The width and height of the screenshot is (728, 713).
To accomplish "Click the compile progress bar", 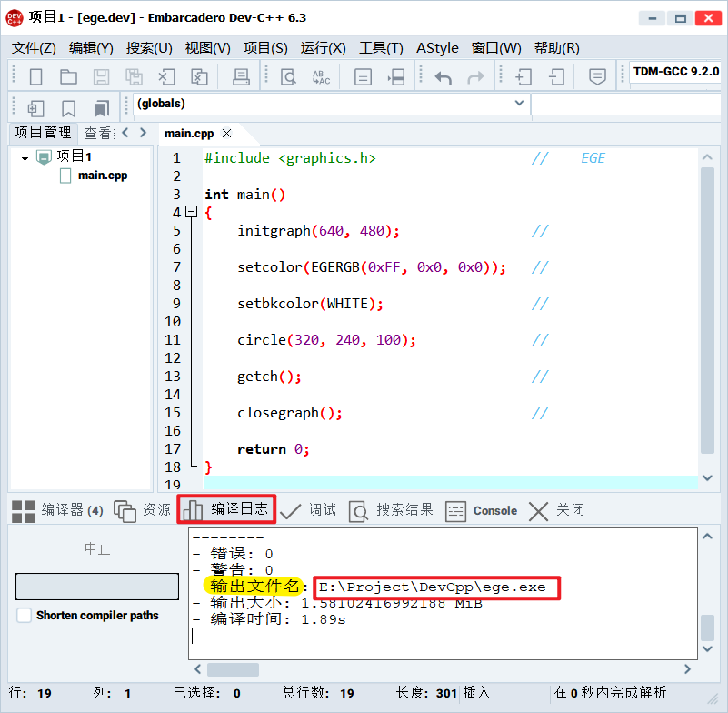I will coord(97,587).
